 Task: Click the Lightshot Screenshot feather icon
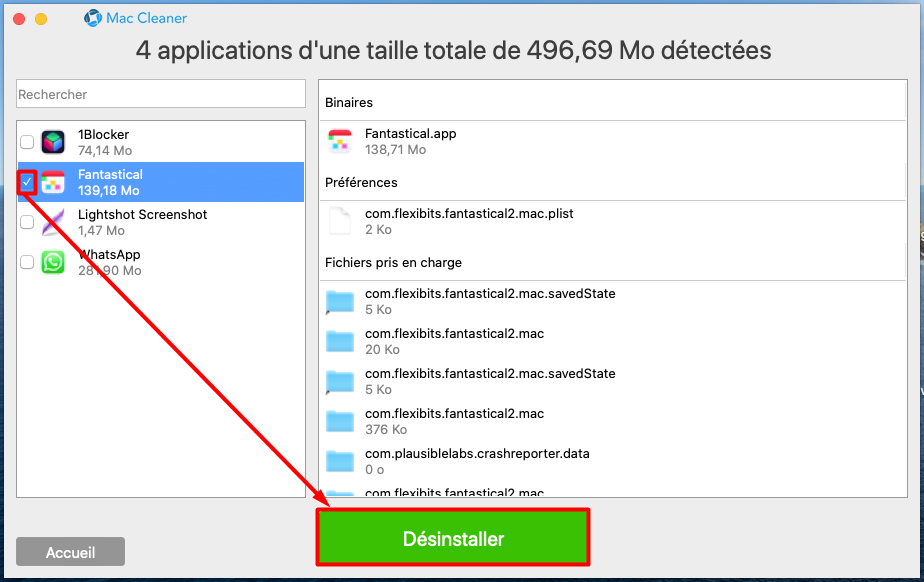(x=53, y=223)
